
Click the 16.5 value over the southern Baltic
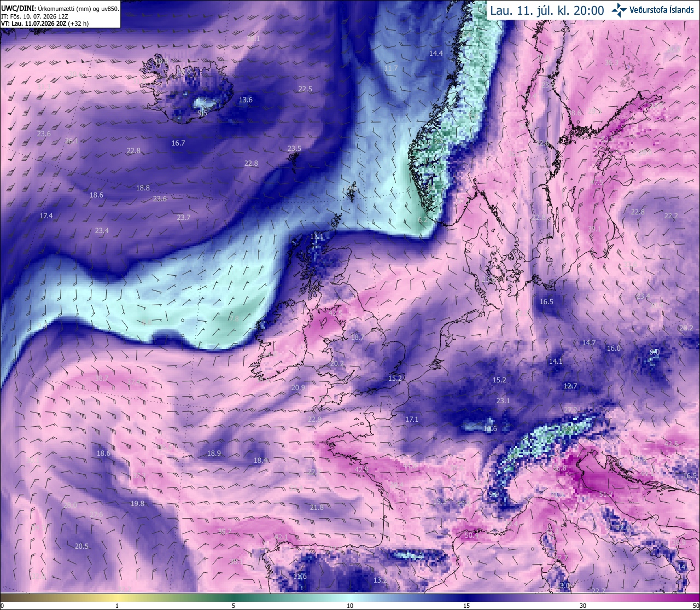click(x=546, y=301)
